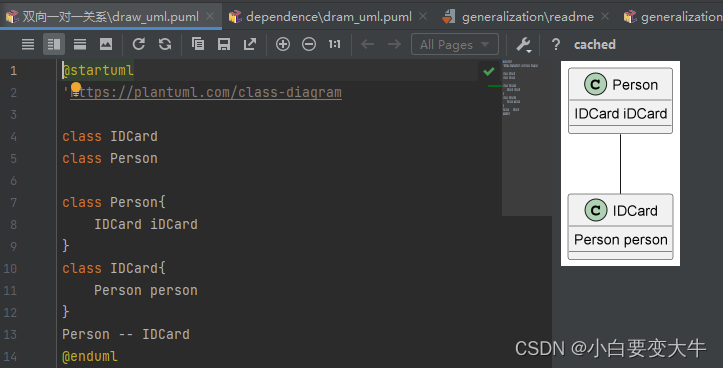Image resolution: width=723 pixels, height=368 pixels.
Task: Place cursor on 'Person person' code line
Action: [x=146, y=290]
